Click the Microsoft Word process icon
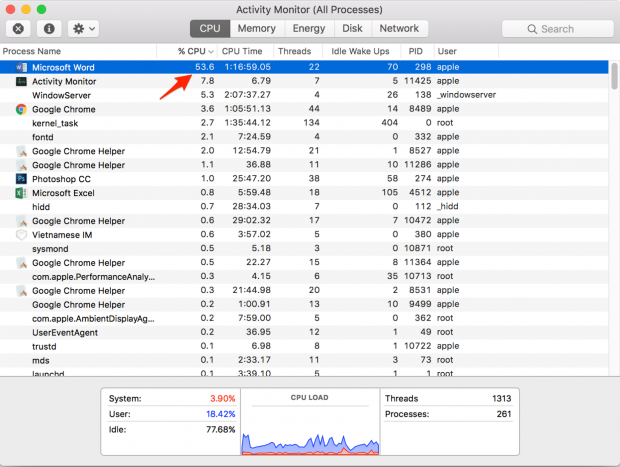620x467 pixels. (21, 67)
